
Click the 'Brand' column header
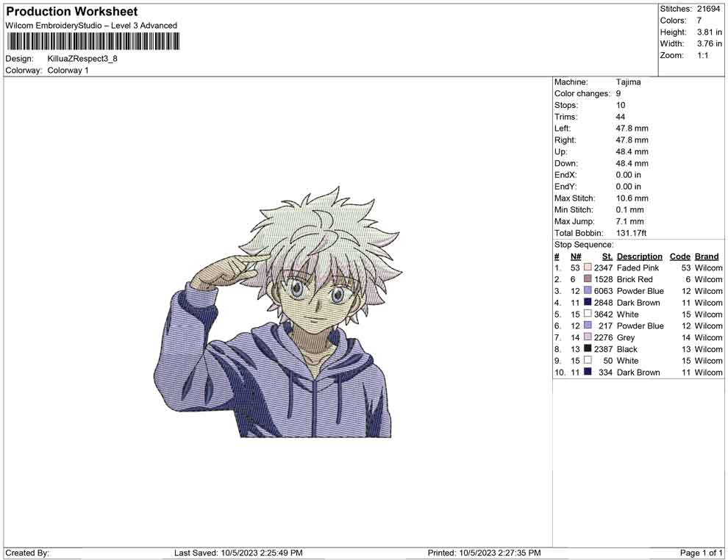pos(707,256)
